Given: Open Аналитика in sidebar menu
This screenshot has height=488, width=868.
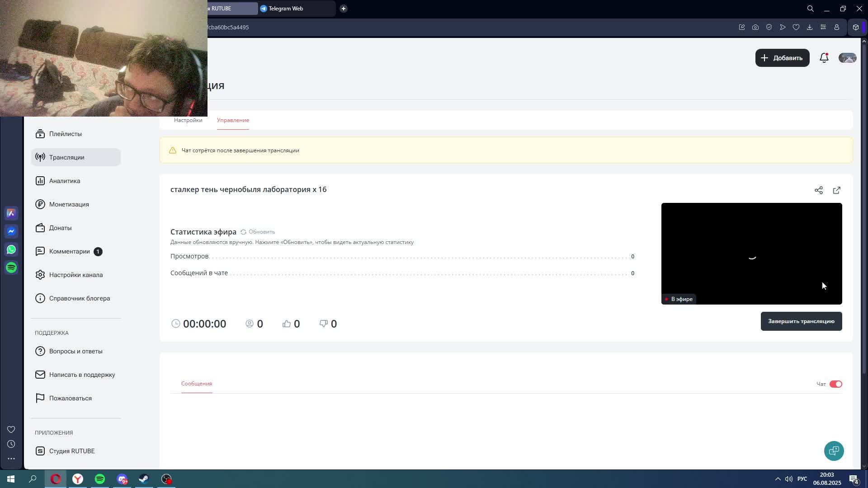Looking at the screenshot, I should [x=65, y=181].
